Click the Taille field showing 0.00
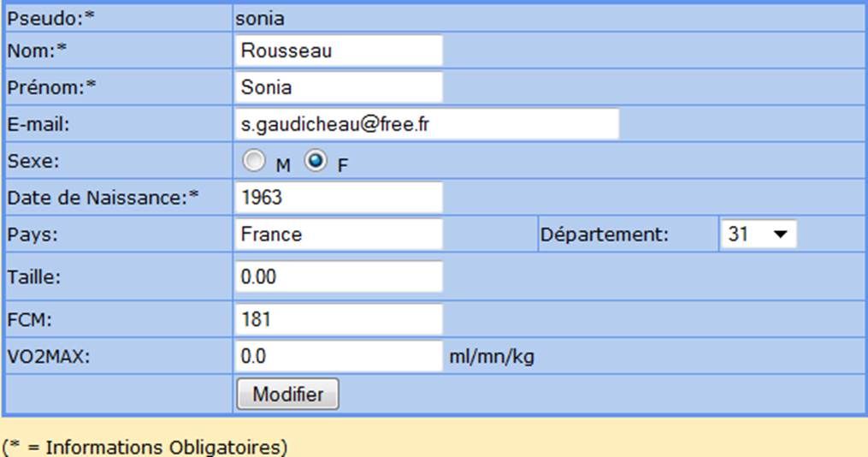This screenshot has height=457, width=868. 339,276
